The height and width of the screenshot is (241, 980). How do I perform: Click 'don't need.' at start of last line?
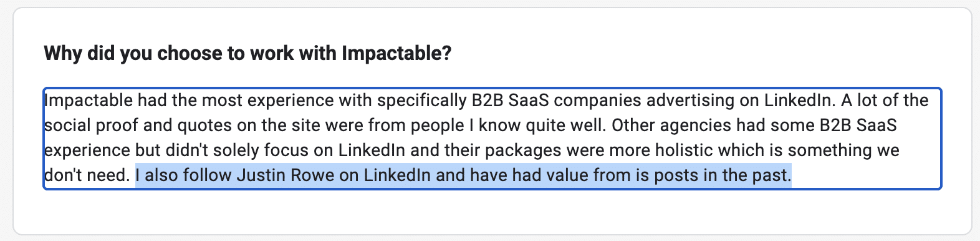coord(87,175)
